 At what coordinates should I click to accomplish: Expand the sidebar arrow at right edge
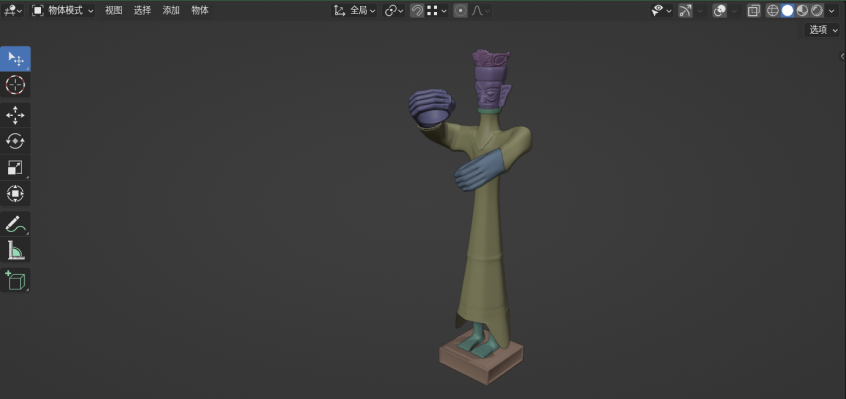tap(842, 56)
